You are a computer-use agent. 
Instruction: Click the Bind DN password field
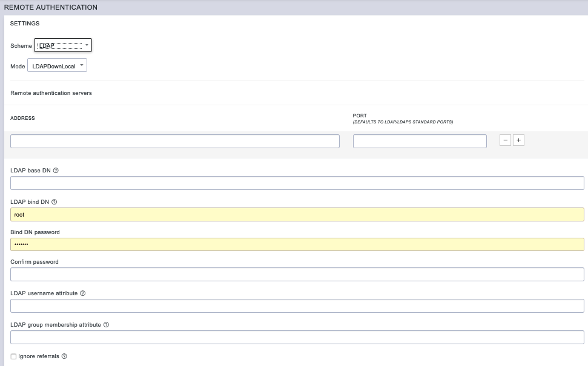point(297,244)
